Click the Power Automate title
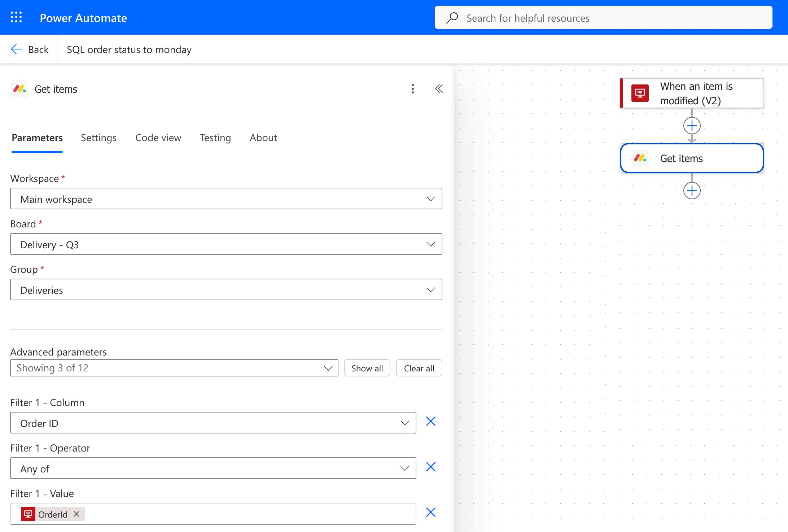 pos(83,18)
